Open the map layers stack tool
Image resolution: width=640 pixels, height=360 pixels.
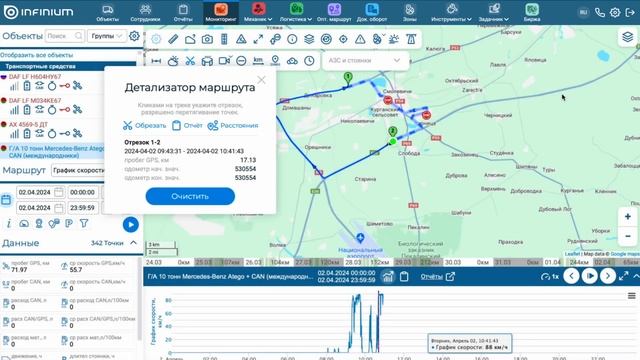[309, 39]
